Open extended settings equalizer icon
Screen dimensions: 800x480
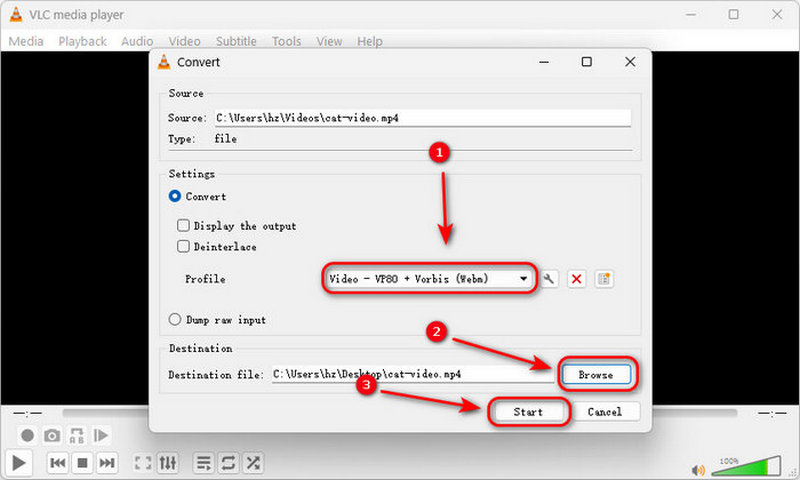[168, 463]
